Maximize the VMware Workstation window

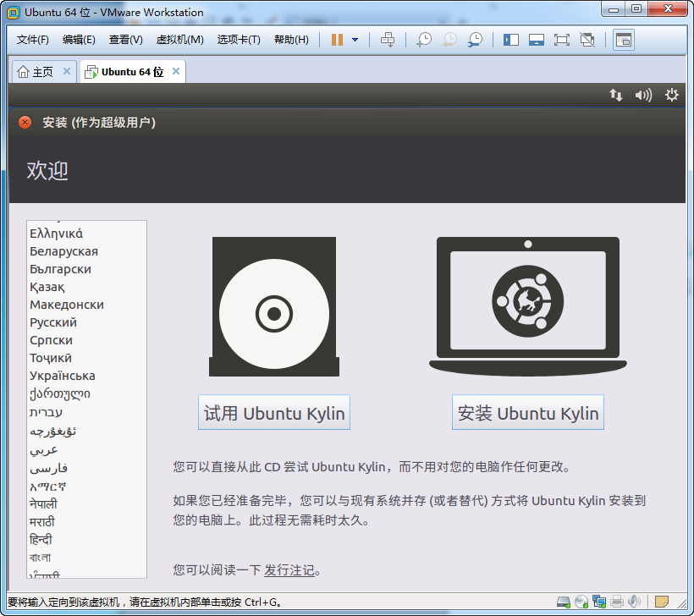[x=636, y=9]
